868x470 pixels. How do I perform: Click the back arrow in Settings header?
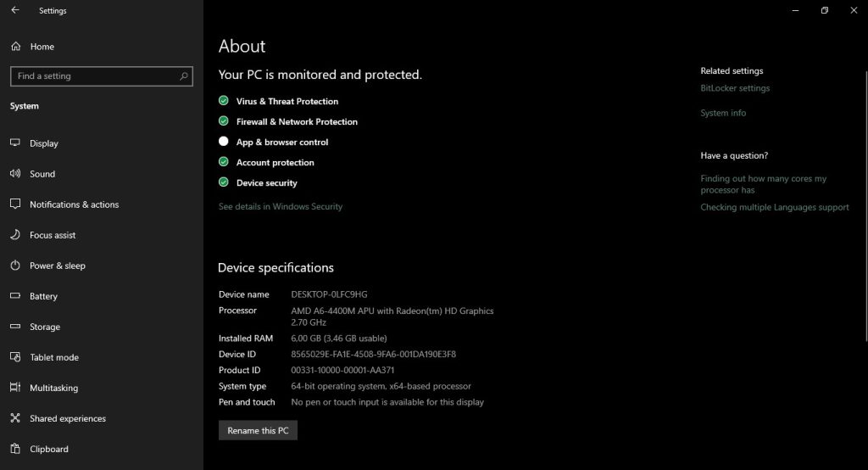click(15, 11)
